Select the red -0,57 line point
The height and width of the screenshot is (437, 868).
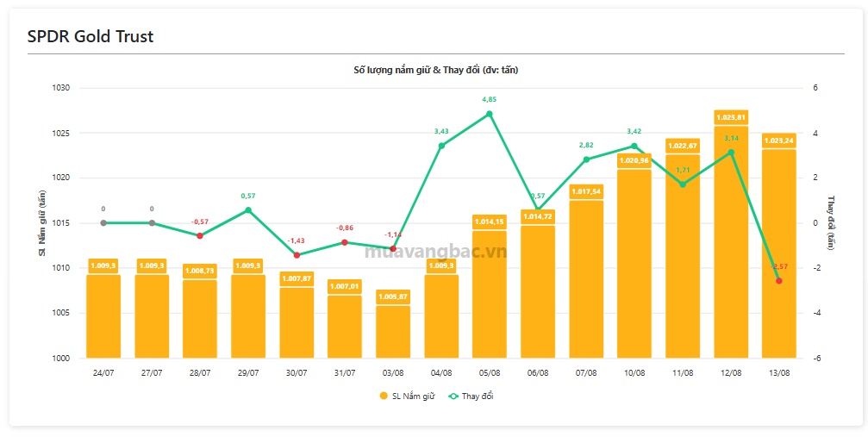tap(200, 236)
